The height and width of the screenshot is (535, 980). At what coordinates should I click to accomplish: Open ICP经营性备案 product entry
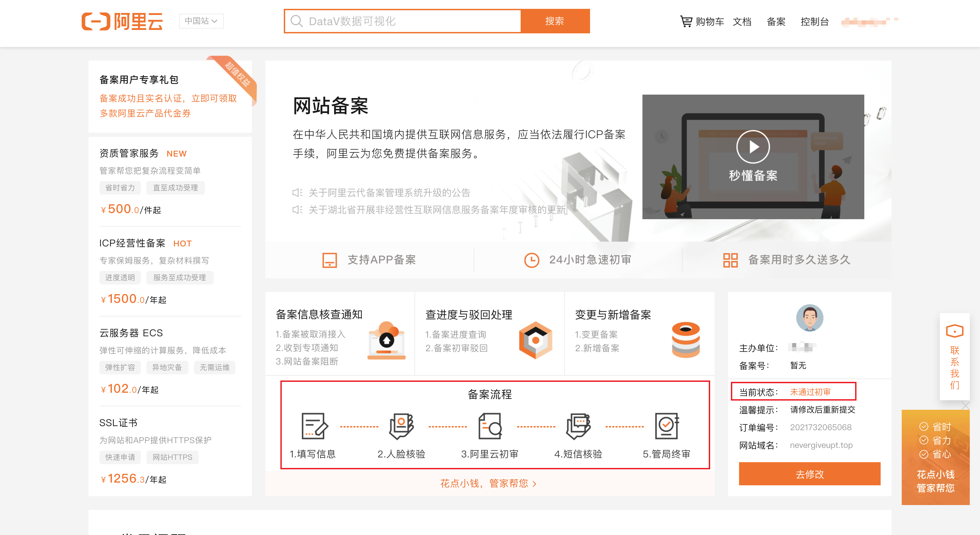click(132, 243)
